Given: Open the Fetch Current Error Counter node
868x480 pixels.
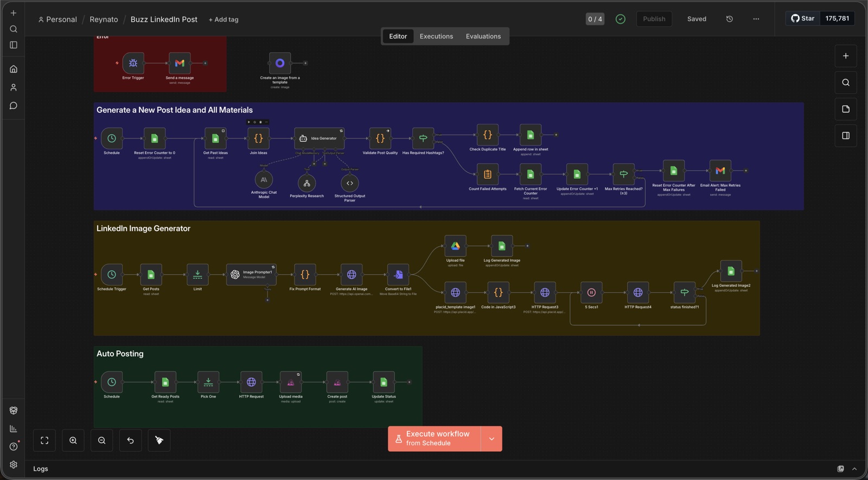Looking at the screenshot, I should coord(531,174).
